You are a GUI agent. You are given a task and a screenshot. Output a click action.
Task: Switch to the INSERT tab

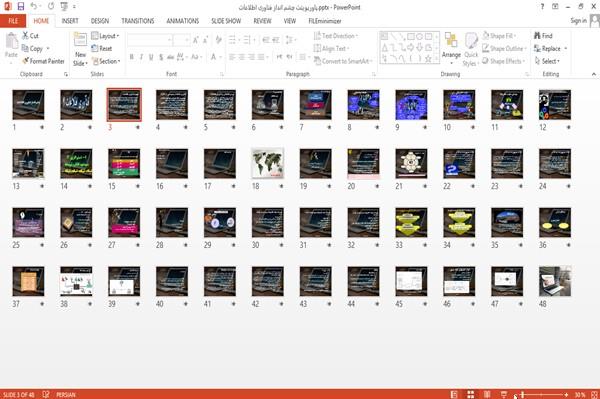(70, 21)
